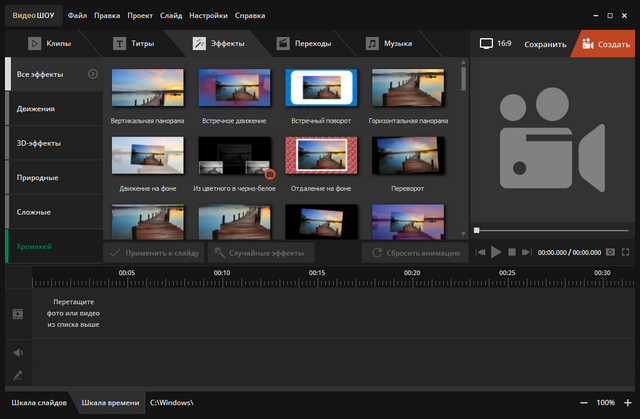Click the audio track speaker icon
Screen dimensions: 640x419
(x=17, y=352)
